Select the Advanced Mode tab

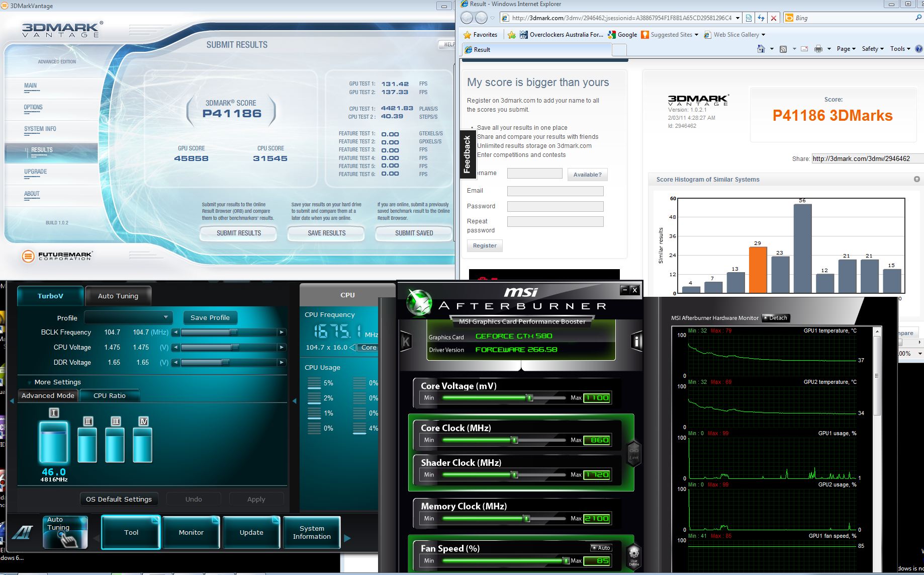click(48, 395)
